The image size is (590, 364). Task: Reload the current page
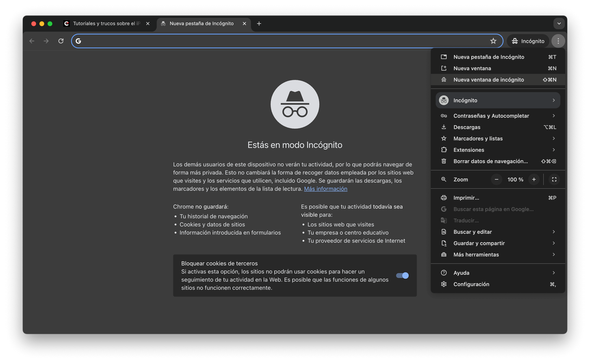click(x=61, y=41)
